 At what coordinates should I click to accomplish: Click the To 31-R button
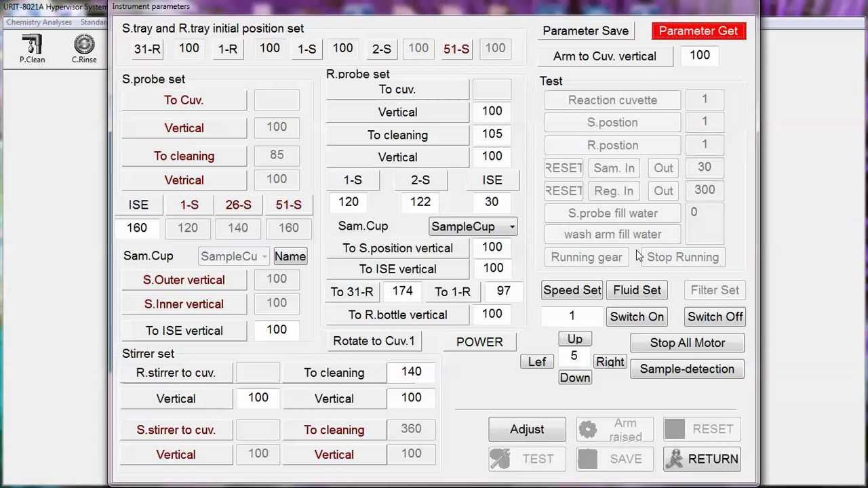[x=351, y=291]
